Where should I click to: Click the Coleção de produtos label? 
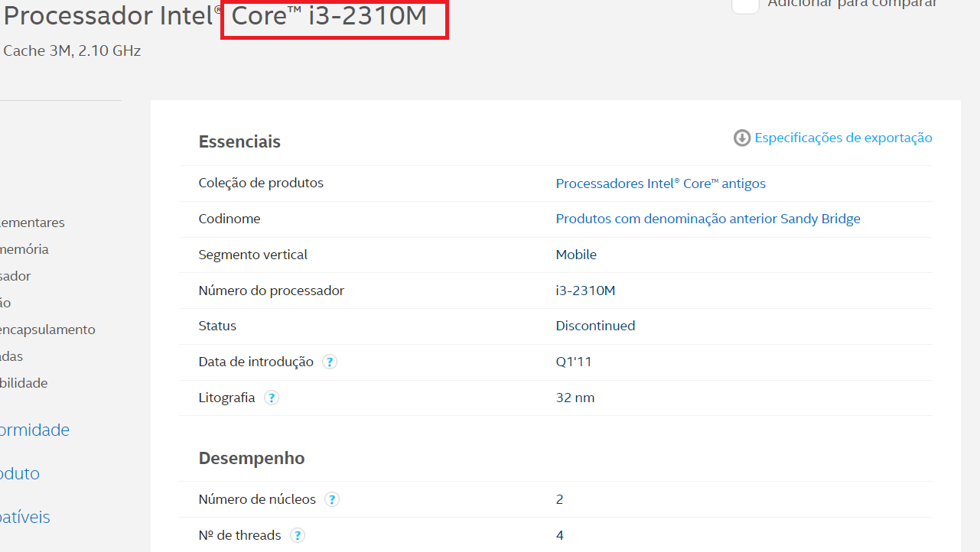tap(261, 183)
